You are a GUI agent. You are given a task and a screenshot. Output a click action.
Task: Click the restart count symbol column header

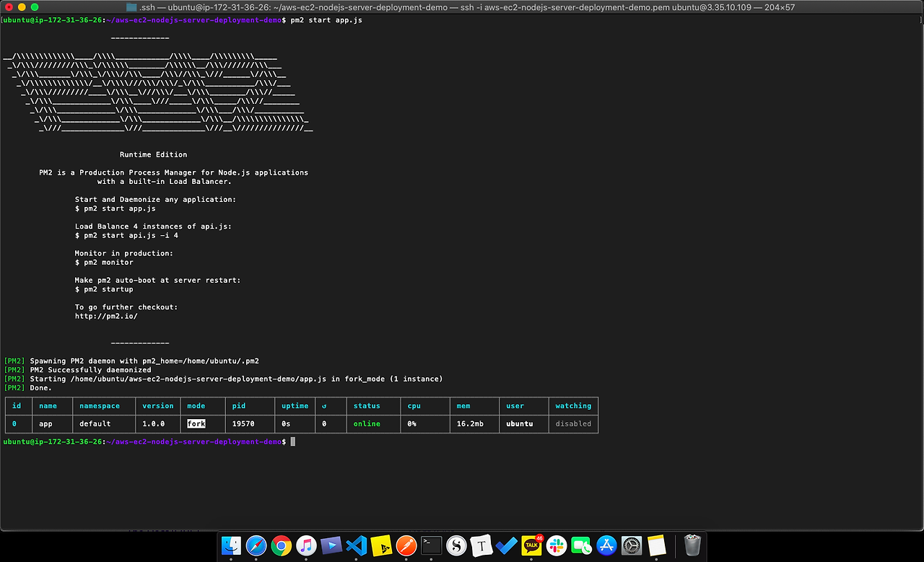(x=324, y=405)
